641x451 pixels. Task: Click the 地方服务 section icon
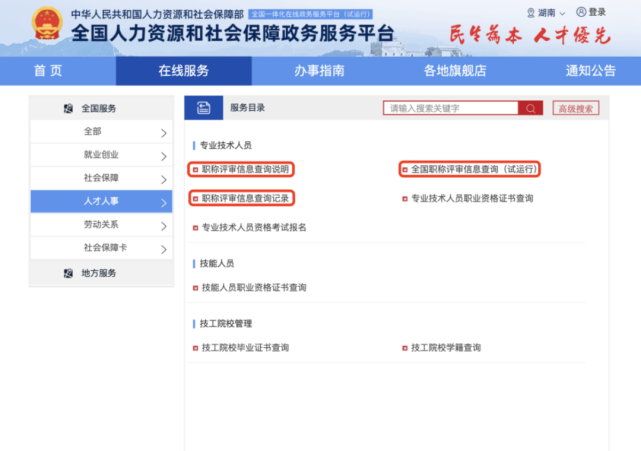point(68,273)
